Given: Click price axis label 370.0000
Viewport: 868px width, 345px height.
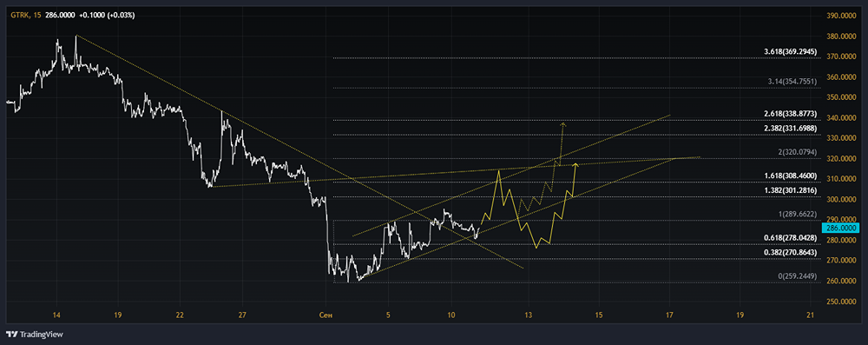Looking at the screenshot, I should point(841,56).
